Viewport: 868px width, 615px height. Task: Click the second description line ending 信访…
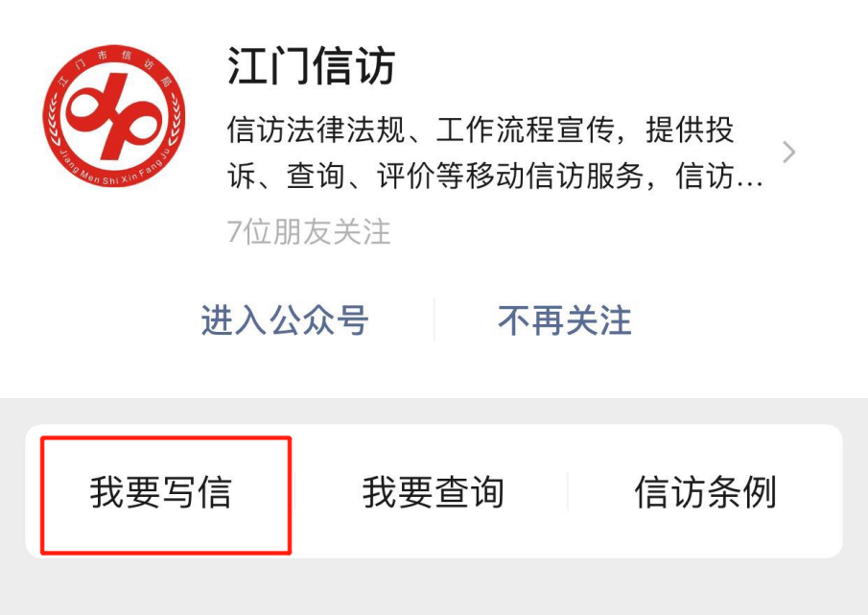coord(495,177)
